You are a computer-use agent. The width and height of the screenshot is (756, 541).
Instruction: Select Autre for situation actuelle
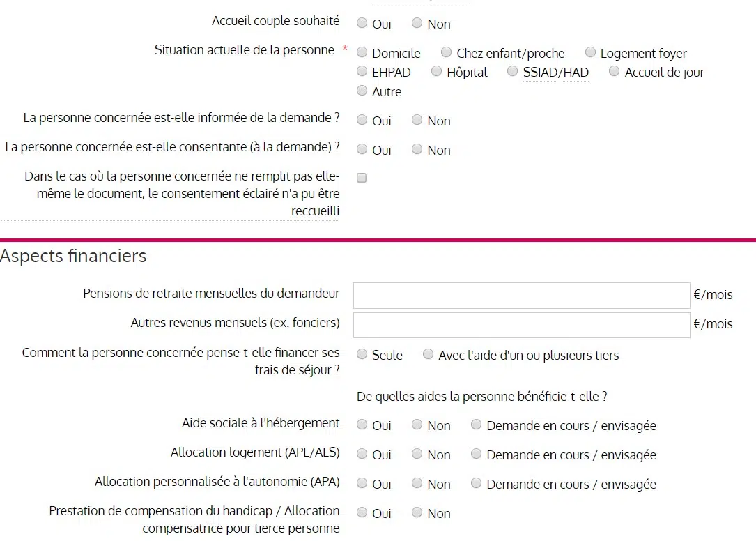point(362,91)
